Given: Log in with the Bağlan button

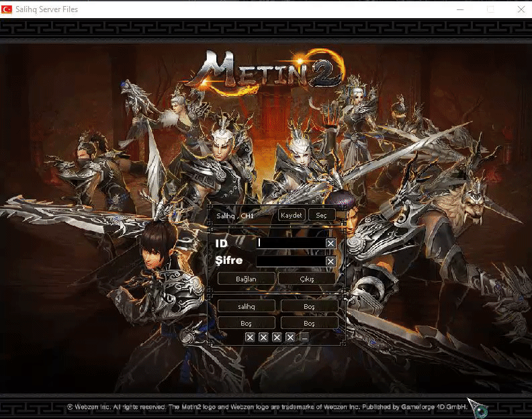Looking at the screenshot, I should [x=247, y=279].
